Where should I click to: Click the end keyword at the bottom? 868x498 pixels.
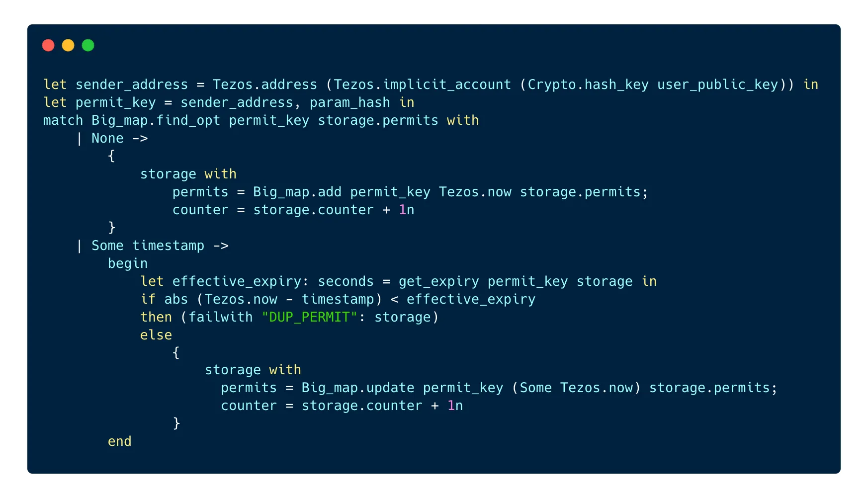pyautogui.click(x=120, y=441)
